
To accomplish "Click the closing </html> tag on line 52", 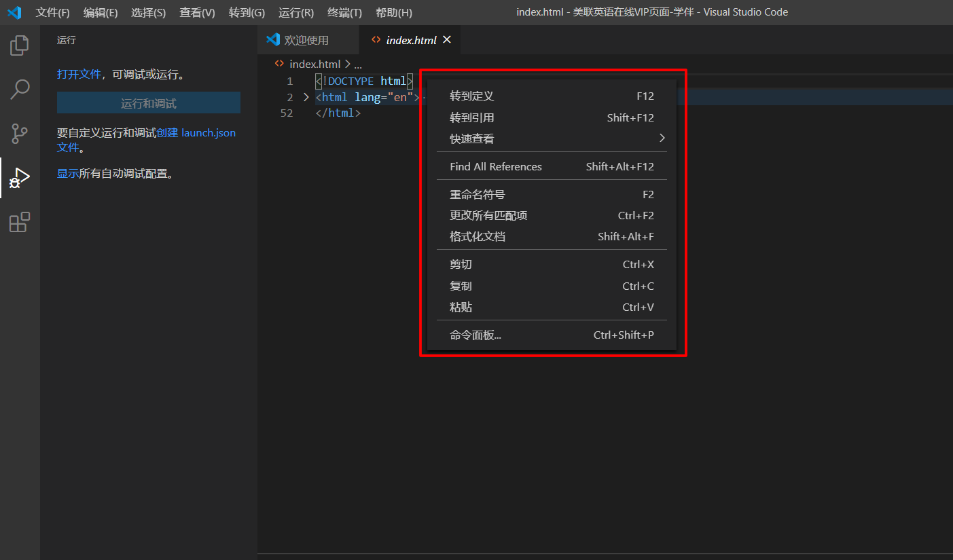I will pos(338,113).
